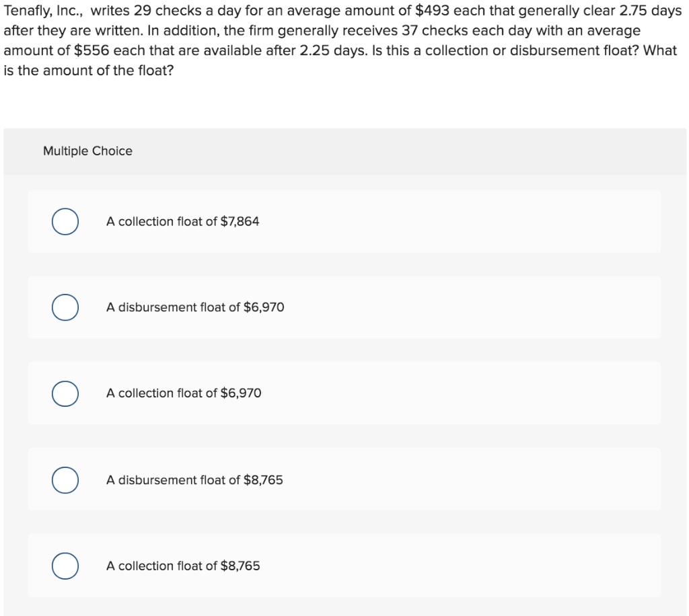This screenshot has height=616, width=689.
Task: Select the radio button for $6,970 collection float
Action: pos(65,393)
